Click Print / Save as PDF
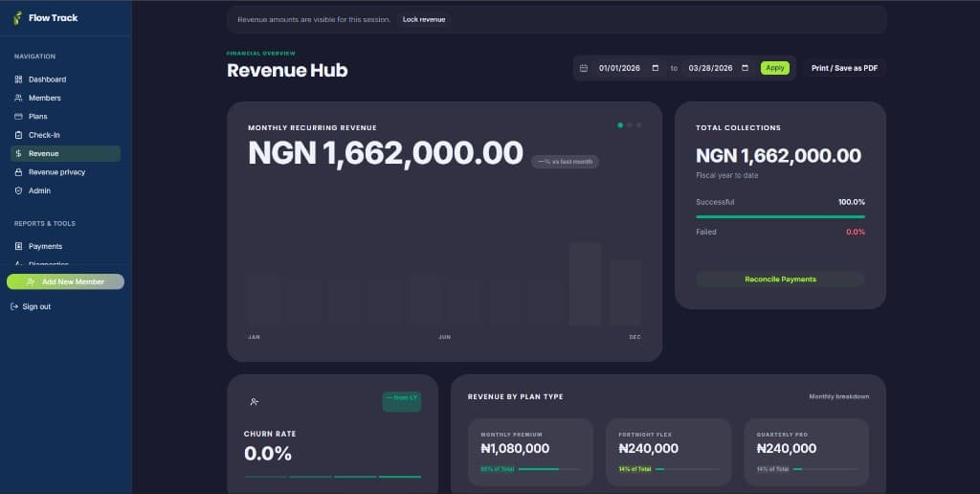Viewport: 980px width, 494px height. click(x=844, y=68)
